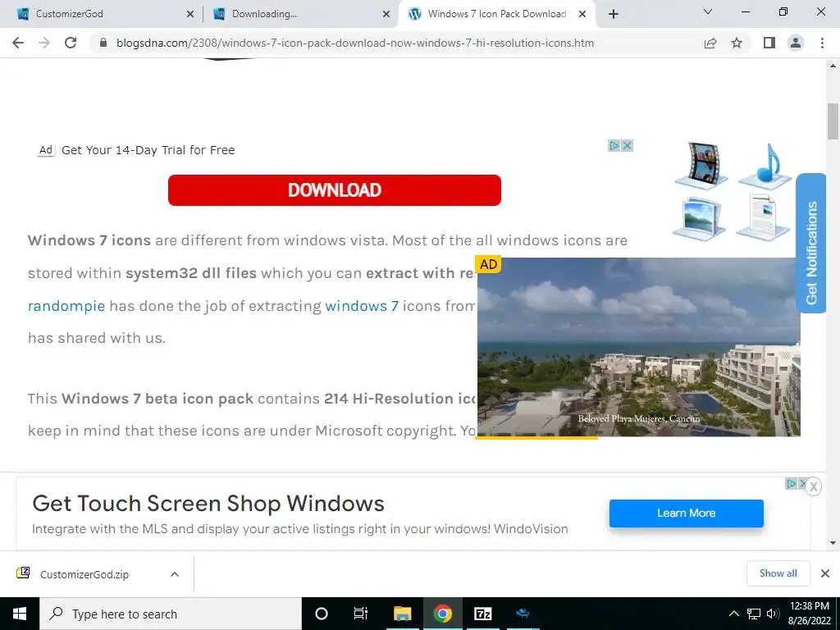Click the lock icon in address bar
This screenshot has height=630, width=840.
click(x=103, y=43)
